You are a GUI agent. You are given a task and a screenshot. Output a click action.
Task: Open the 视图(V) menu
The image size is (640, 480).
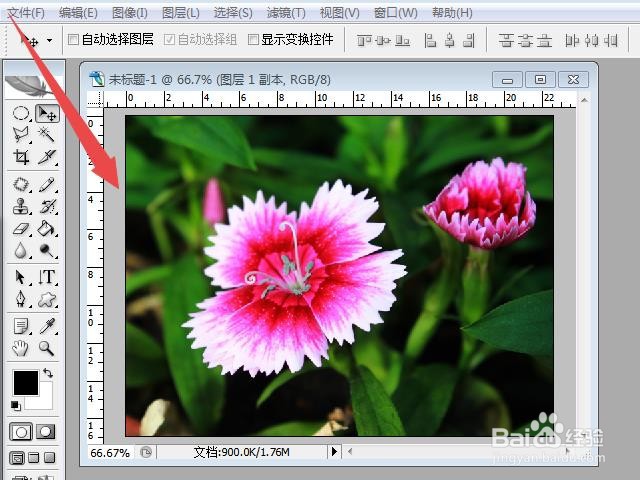339,13
